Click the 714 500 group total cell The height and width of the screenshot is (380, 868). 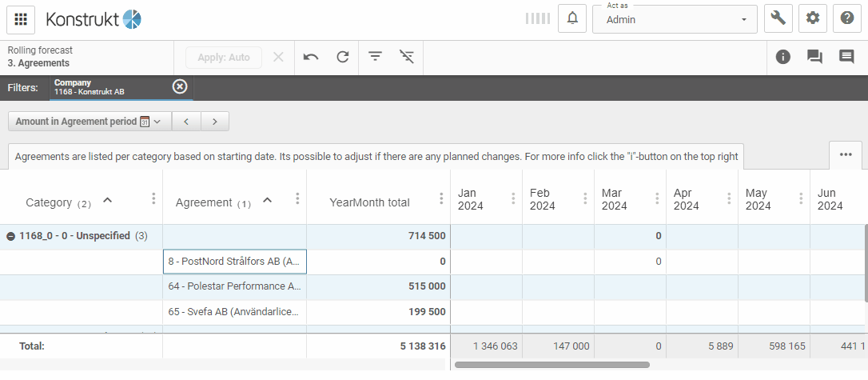379,236
